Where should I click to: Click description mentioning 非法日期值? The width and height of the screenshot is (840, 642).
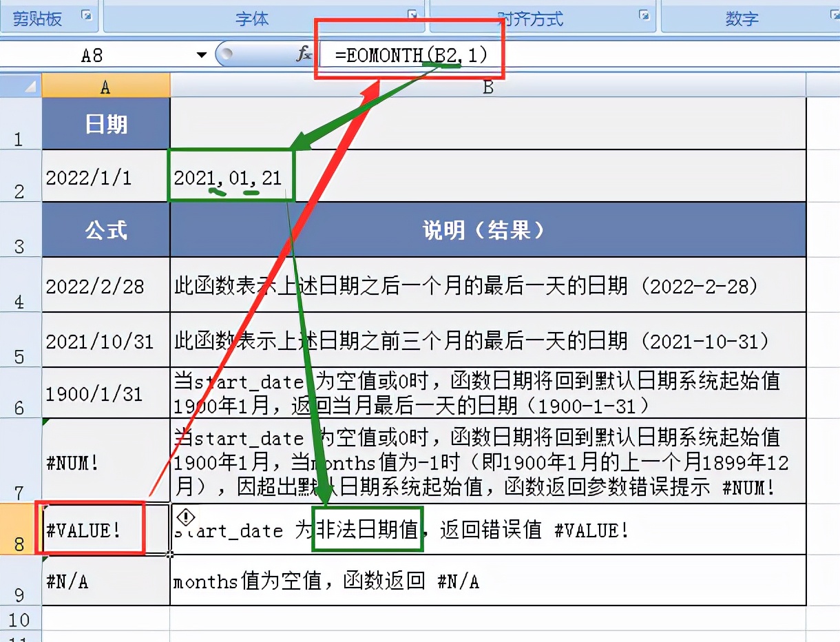click(487, 529)
